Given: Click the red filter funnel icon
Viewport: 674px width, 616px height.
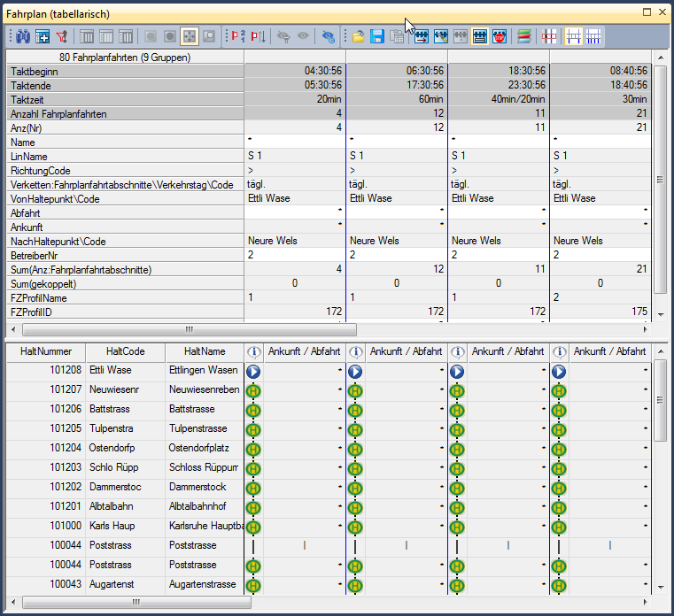Looking at the screenshot, I should point(61,36).
